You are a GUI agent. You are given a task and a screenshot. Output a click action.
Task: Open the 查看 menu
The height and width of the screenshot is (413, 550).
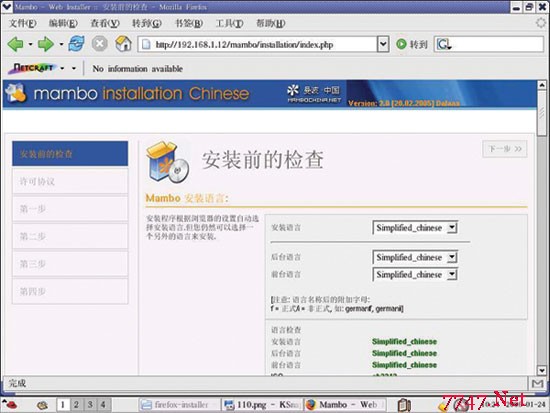coord(105,24)
